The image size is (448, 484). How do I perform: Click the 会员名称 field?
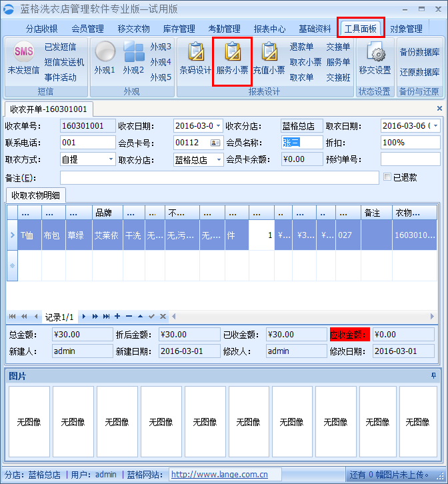click(302, 143)
